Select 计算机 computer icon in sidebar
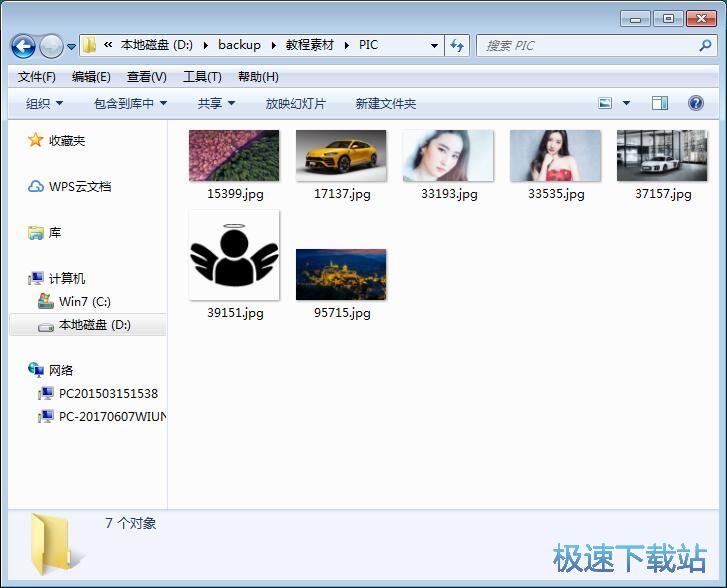Viewport: 727px width, 588px height. coord(36,278)
